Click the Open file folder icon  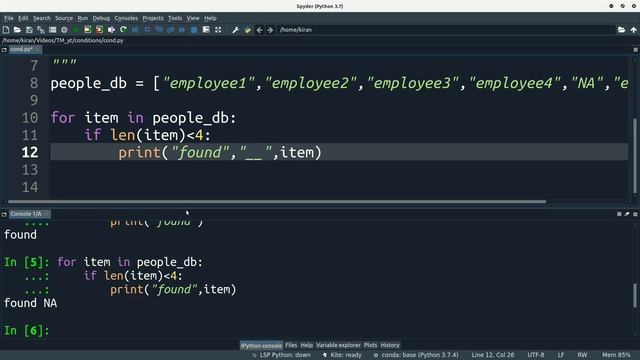coord(17,30)
